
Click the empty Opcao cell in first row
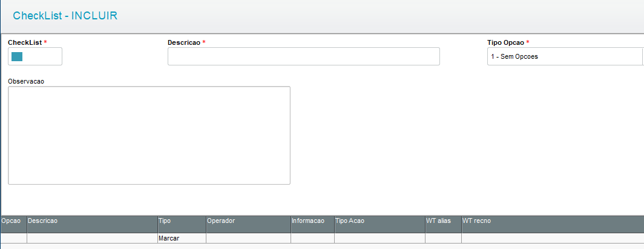click(13, 238)
